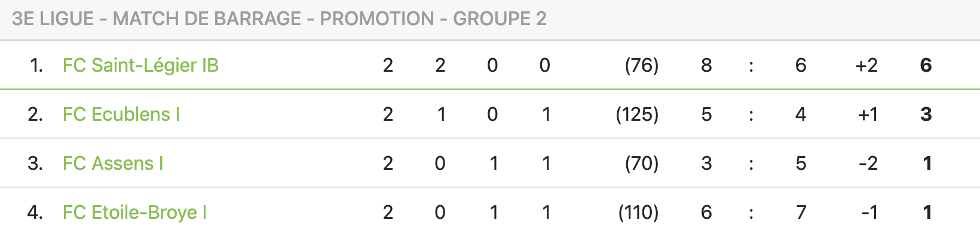The image size is (980, 232).
Task: Click the fair-play value (110)
Action: click(638, 212)
